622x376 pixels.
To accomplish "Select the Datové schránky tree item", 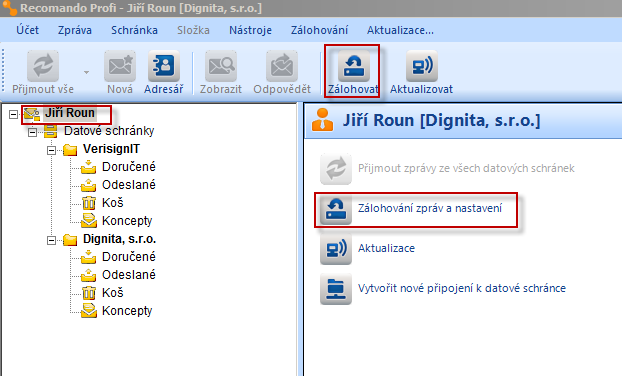I will [x=109, y=131].
